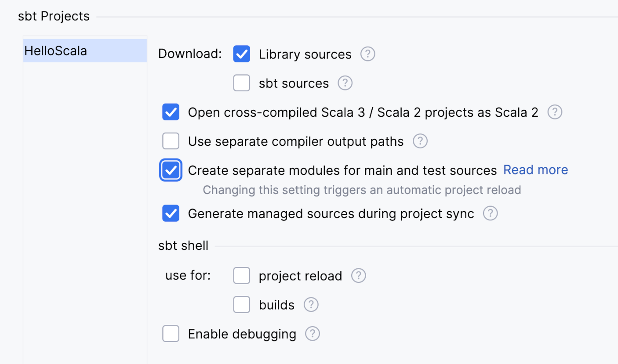Disable opening cross-compiled projects as Scala 2

point(171,112)
